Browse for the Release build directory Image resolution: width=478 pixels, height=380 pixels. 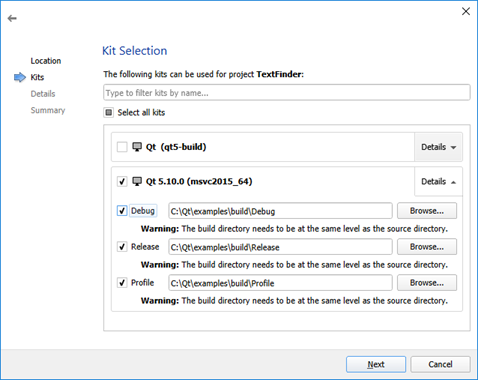[x=427, y=247]
